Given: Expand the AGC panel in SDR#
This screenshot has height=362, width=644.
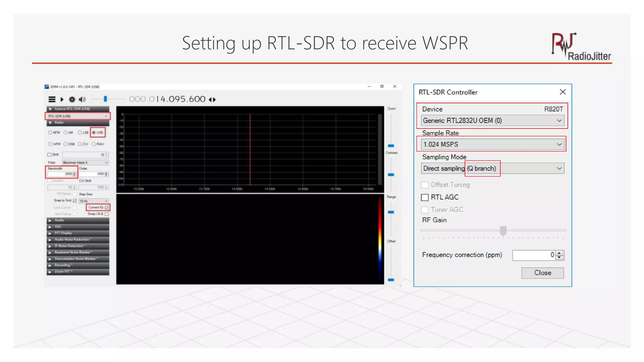Looking at the screenshot, I should coord(78,227).
